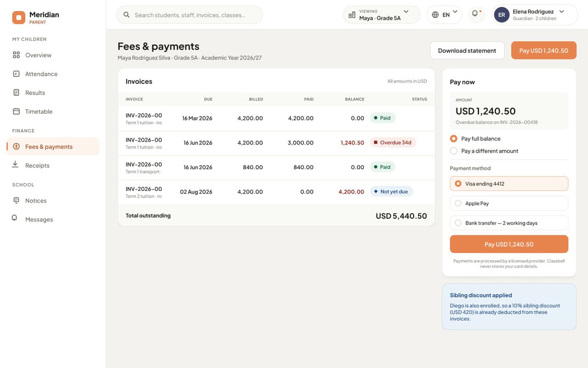Viewport: 588px width, 368px height.
Task: Open Notices in sidebar
Action: coord(53,201)
